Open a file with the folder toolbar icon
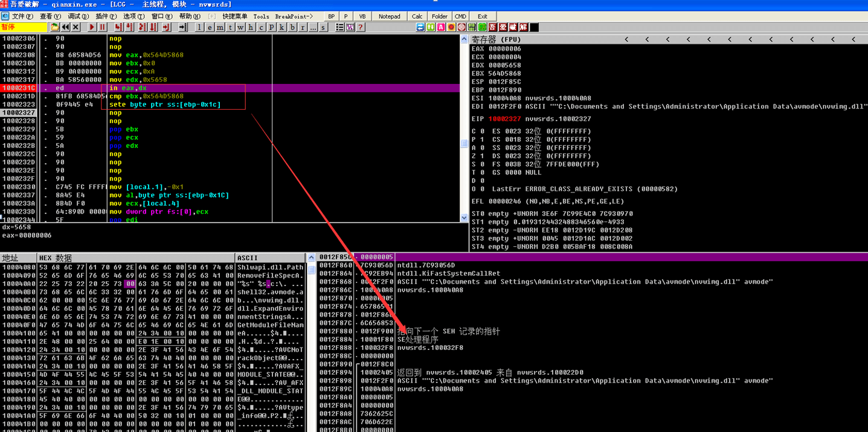The height and width of the screenshot is (432, 868). click(55, 27)
